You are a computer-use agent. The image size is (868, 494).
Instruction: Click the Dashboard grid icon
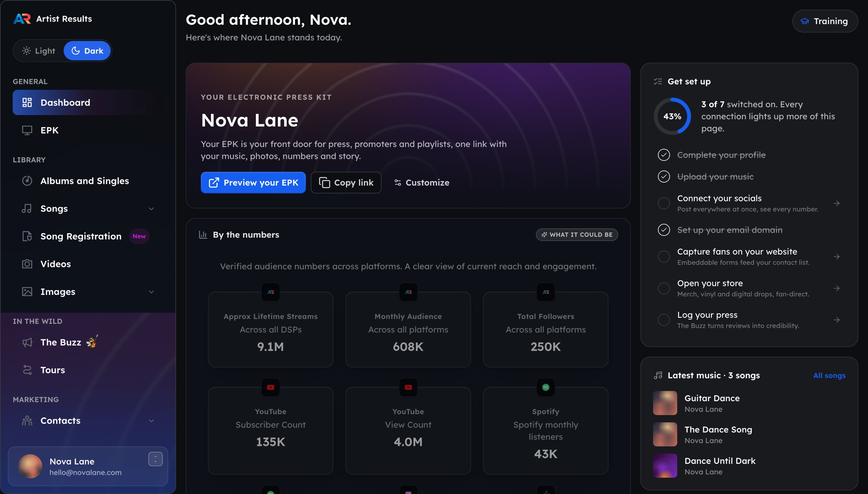27,102
